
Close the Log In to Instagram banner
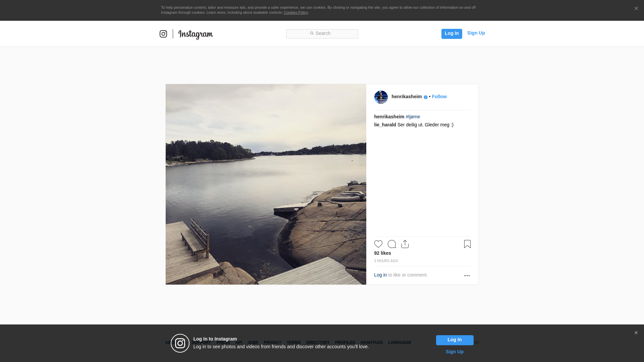[636, 333]
